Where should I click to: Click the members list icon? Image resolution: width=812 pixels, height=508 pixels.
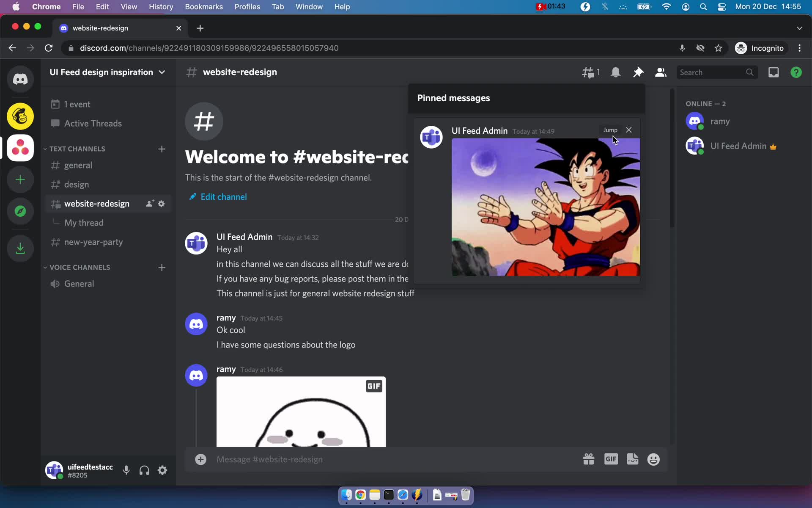[660, 72]
